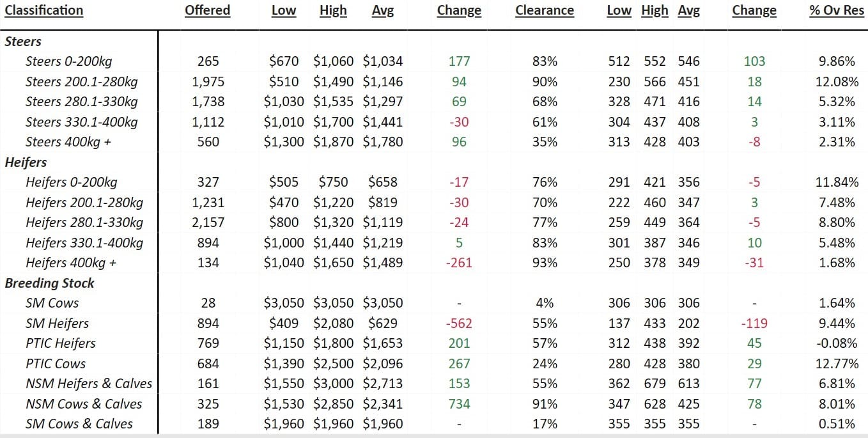This screenshot has height=438, width=868.
Task: Click the Clearance column header
Action: tap(545, 10)
